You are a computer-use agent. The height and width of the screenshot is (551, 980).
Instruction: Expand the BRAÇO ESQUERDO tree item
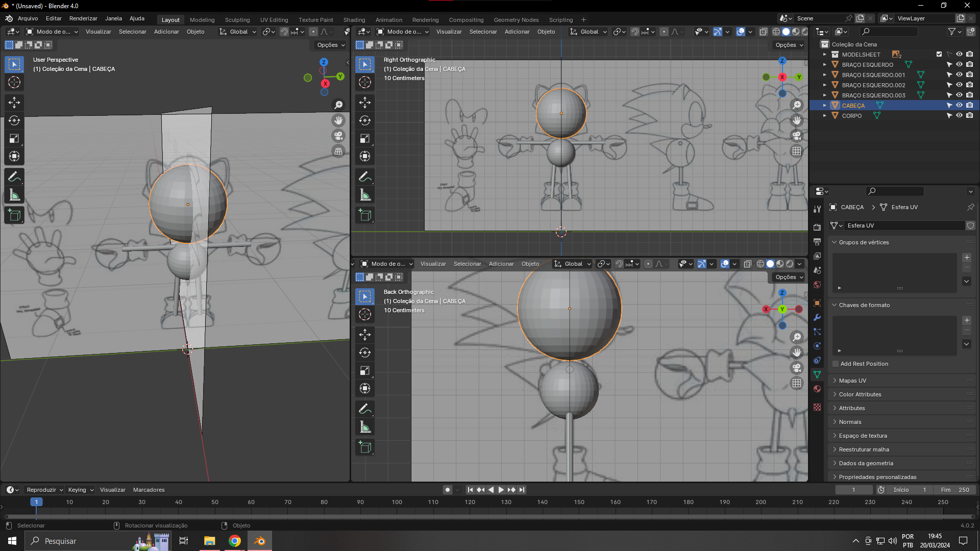[824, 65]
